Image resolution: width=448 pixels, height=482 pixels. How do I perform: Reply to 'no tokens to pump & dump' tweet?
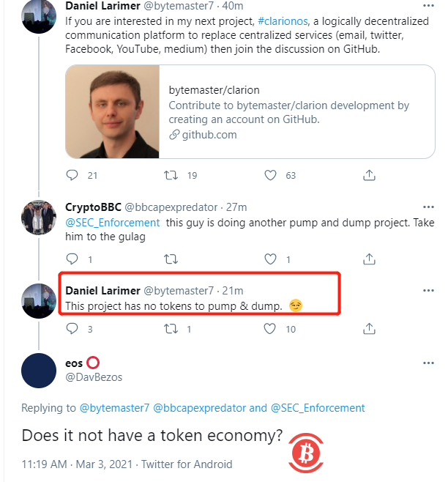click(x=72, y=329)
